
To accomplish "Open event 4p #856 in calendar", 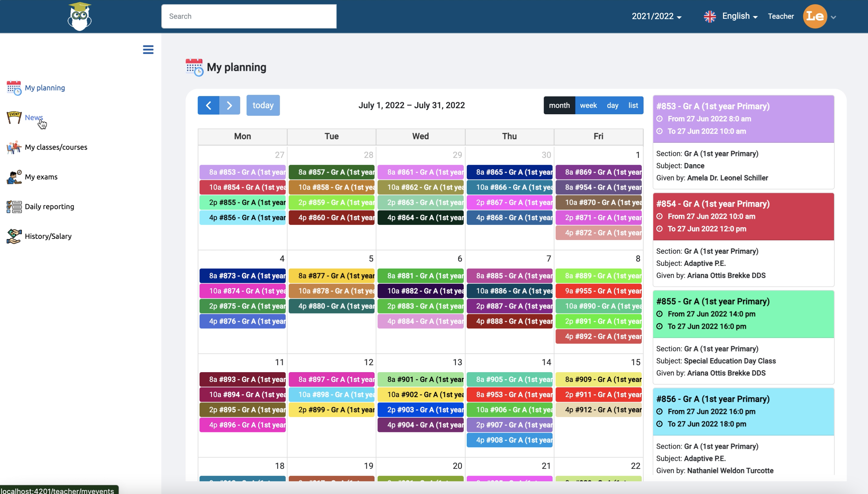I will [x=242, y=218].
